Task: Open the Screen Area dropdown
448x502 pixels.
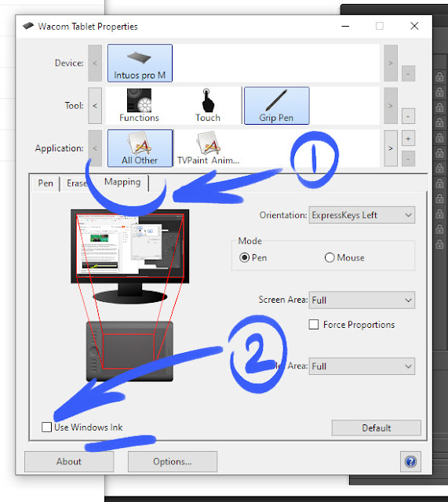Action: (362, 300)
